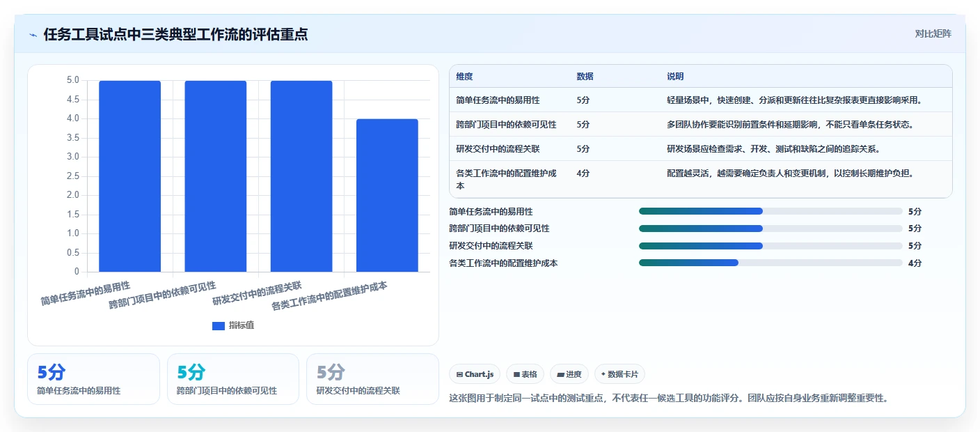Open the cyan 5分 跨部门项目中的依赖可见性 card
This screenshot has height=432, width=980.
click(233, 379)
